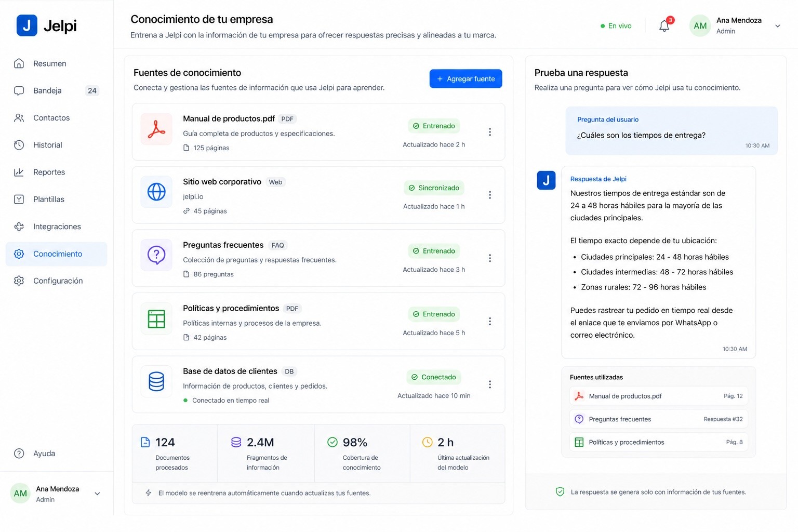Click the user question bubble about tiempos de entrega
798x532 pixels.
click(x=672, y=131)
